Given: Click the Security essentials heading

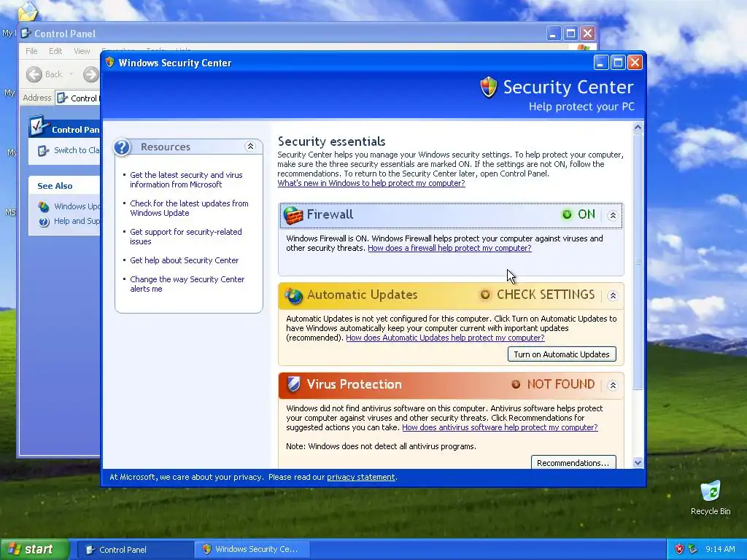Looking at the screenshot, I should click(x=332, y=141).
